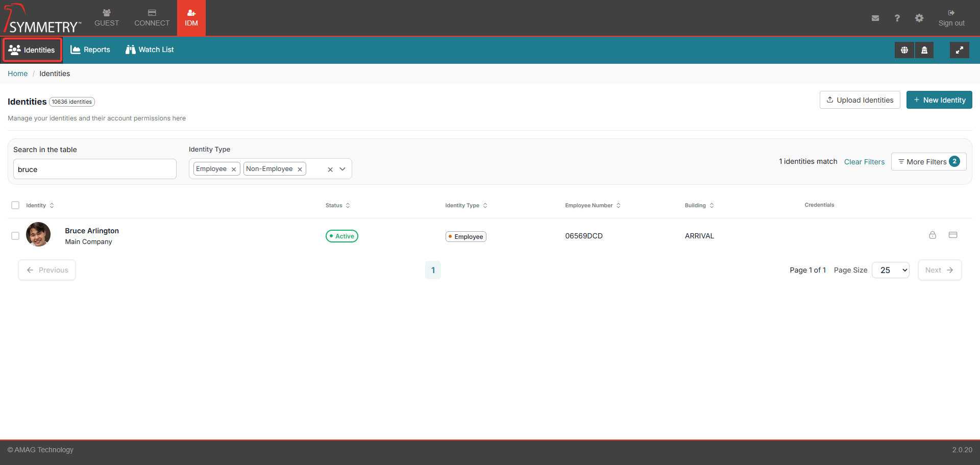
Task: Toggle fullscreen with the expand arrows icon
Action: point(959,50)
